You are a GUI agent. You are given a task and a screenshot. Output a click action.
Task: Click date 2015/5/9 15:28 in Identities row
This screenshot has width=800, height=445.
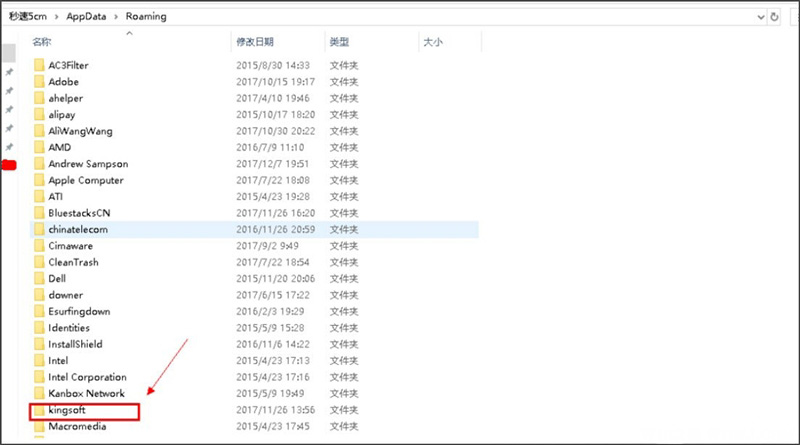[270, 328]
